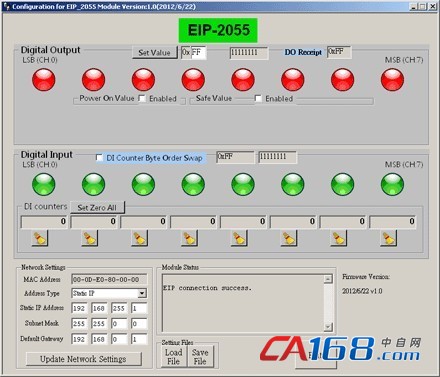Close the configuration window
The height and width of the screenshot is (377, 440).
(432, 6)
